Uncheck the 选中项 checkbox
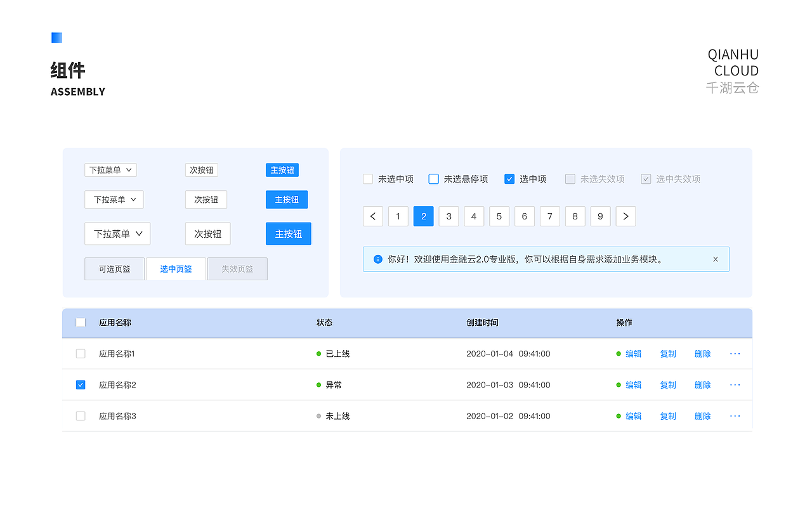The height and width of the screenshot is (506, 812). pos(509,179)
